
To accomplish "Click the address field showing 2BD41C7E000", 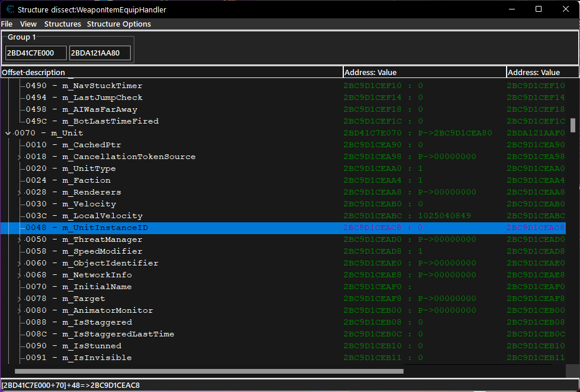I will click(36, 53).
